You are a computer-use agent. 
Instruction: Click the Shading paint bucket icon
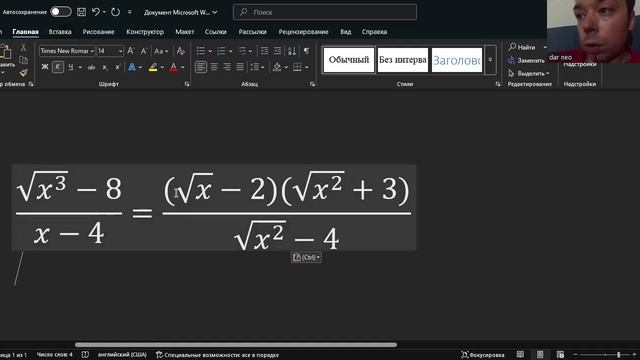tap(277, 67)
